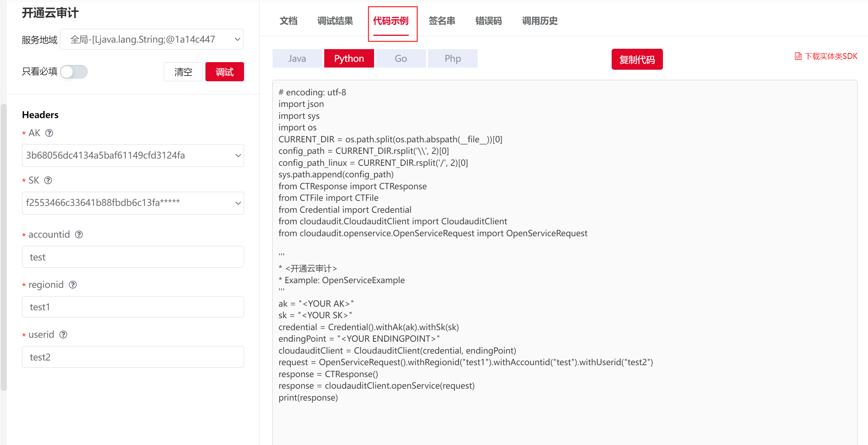The height and width of the screenshot is (445, 868).
Task: Click the 清空 clear button
Action: click(183, 72)
